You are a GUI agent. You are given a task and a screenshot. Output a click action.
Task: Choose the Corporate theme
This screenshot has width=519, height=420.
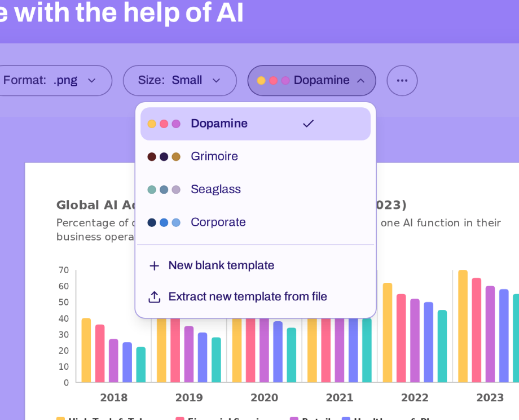[255, 222]
